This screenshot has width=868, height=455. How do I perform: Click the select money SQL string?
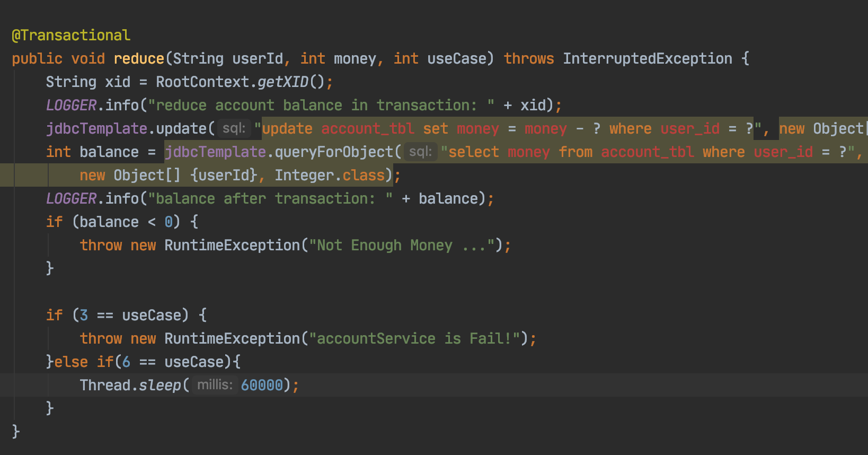[x=648, y=152]
